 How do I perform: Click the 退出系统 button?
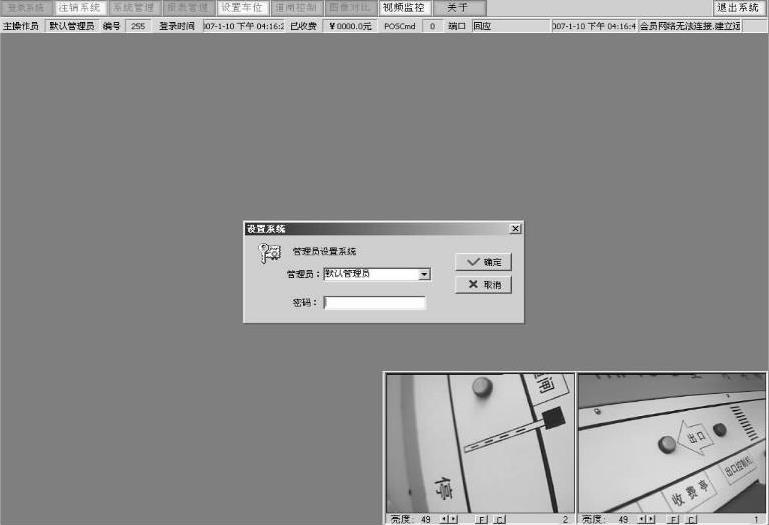[x=739, y=8]
